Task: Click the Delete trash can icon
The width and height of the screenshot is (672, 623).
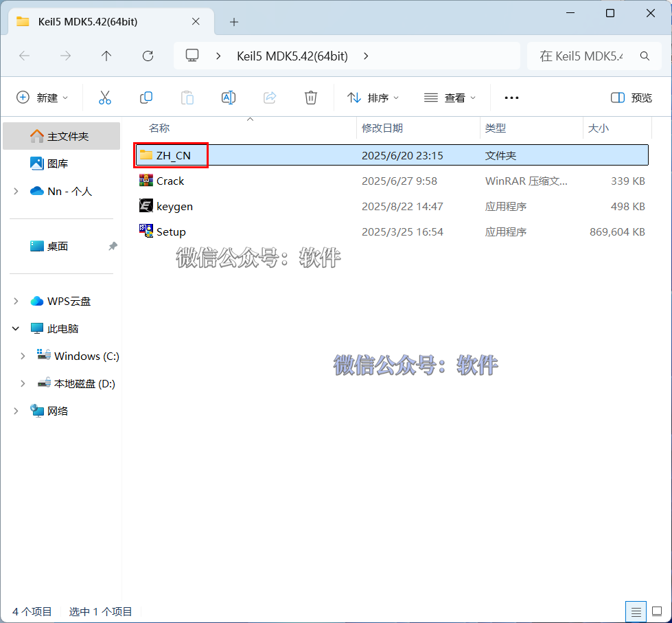Action: click(x=311, y=98)
